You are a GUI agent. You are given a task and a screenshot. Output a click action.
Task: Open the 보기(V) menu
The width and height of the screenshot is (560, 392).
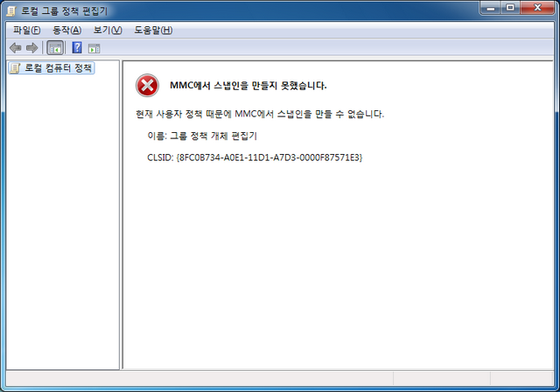click(108, 31)
